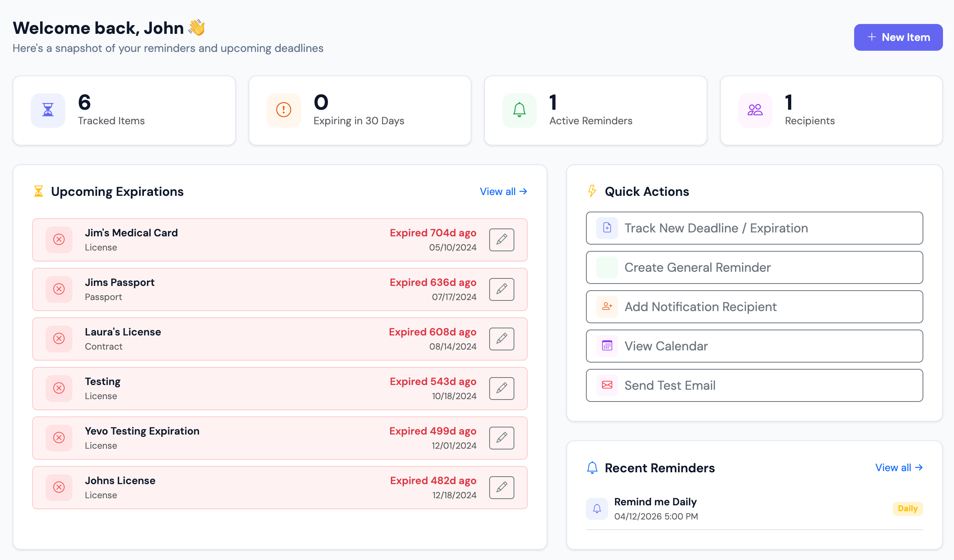This screenshot has height=560, width=954.
Task: Open View Calendar quick action
Action: pos(754,346)
